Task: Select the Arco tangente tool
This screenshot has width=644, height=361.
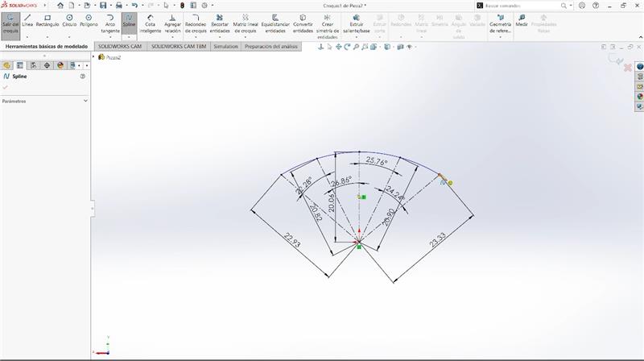Action: [x=110, y=24]
